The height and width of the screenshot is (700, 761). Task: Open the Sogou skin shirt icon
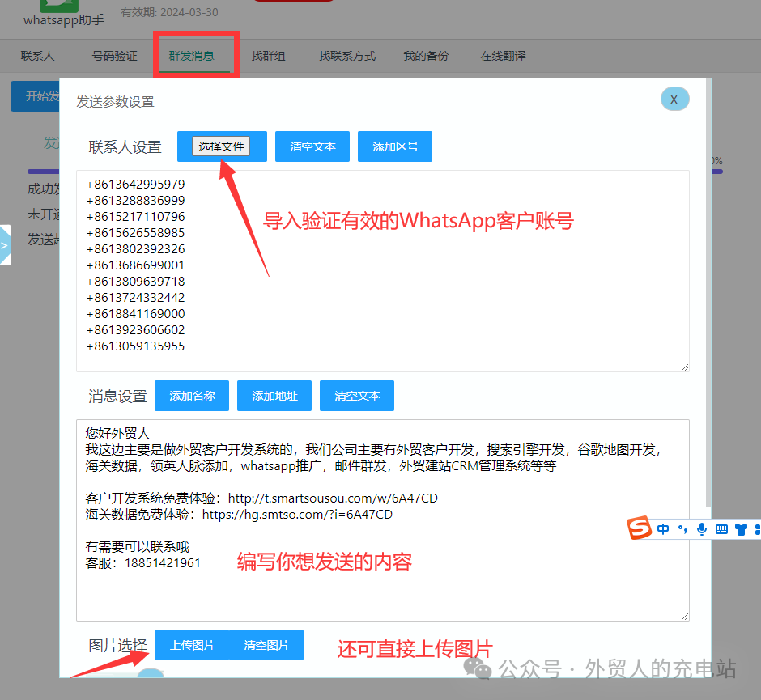pyautogui.click(x=741, y=529)
